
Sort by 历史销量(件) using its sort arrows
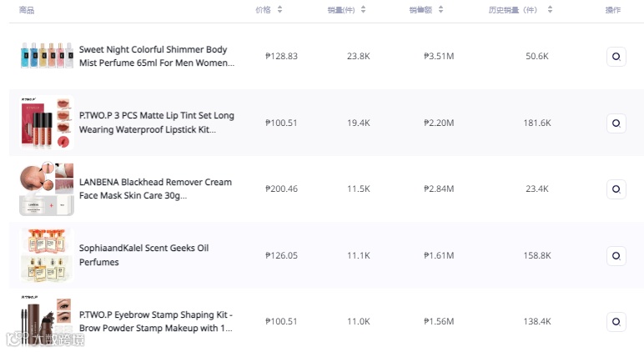(x=551, y=10)
